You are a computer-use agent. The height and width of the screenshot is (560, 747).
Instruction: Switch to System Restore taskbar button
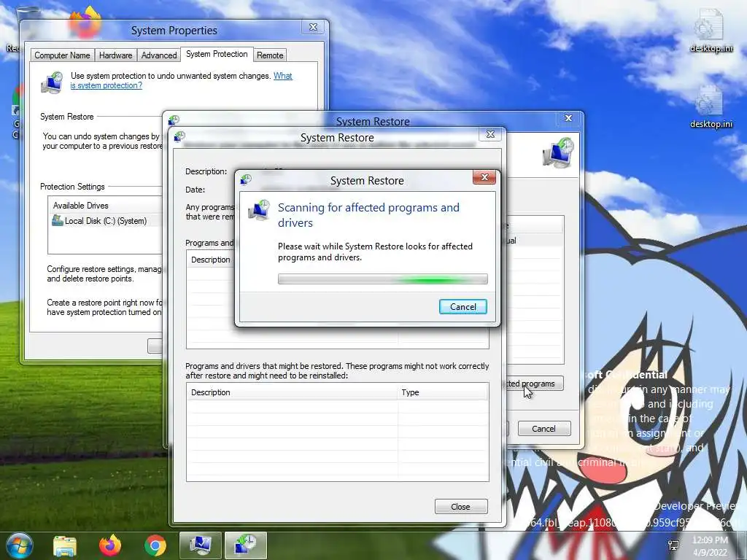click(245, 545)
